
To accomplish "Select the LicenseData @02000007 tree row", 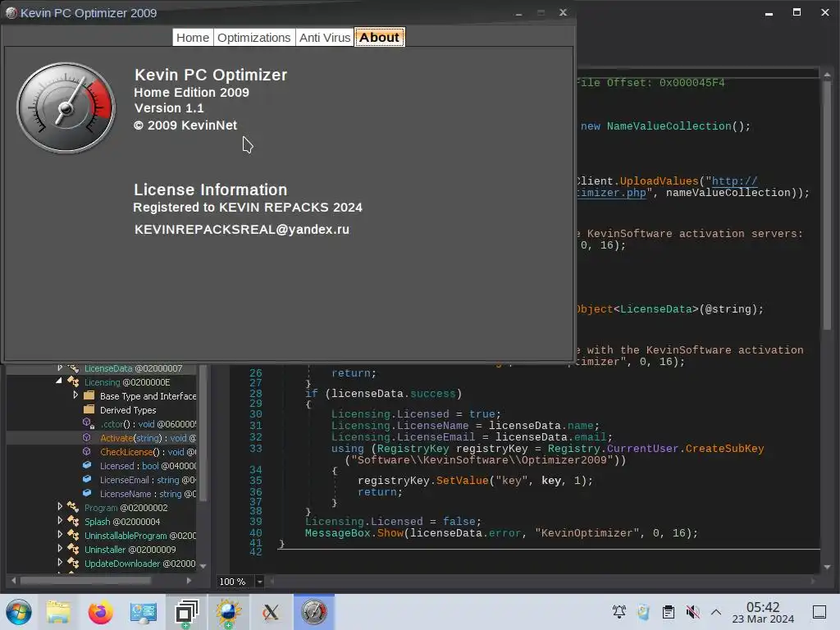I will tap(133, 368).
